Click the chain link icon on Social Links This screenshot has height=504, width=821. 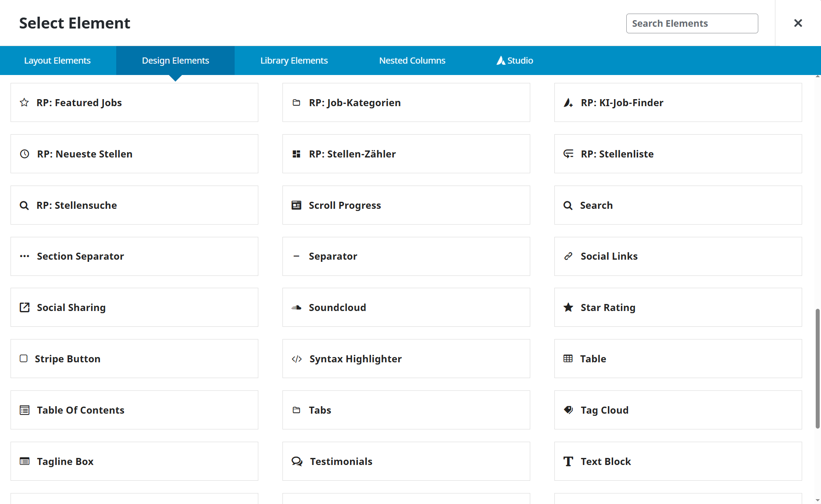tap(568, 256)
